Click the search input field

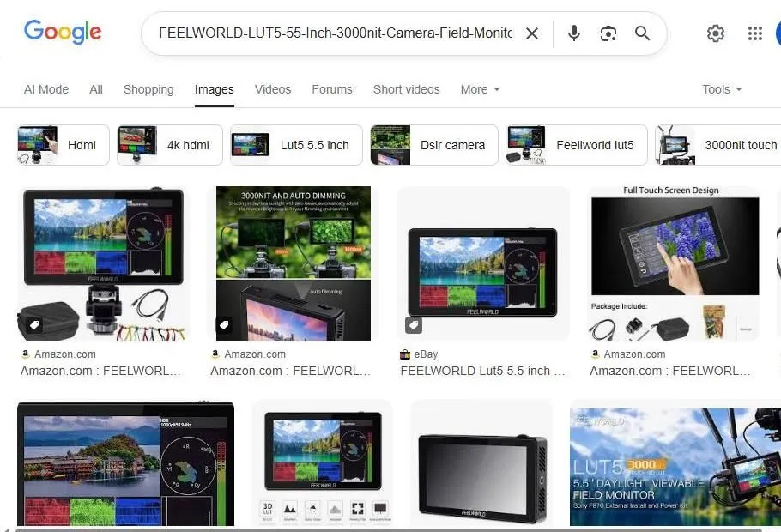pos(336,33)
